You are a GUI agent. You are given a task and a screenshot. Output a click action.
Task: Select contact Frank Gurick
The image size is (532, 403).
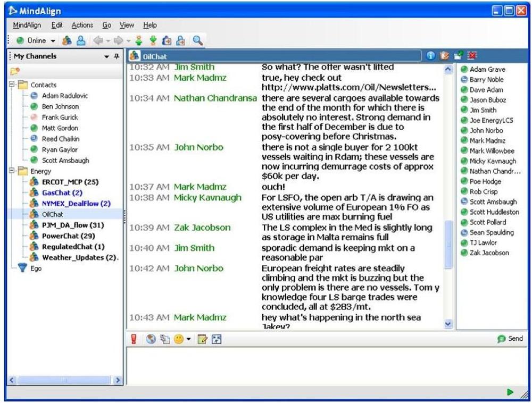tap(60, 117)
